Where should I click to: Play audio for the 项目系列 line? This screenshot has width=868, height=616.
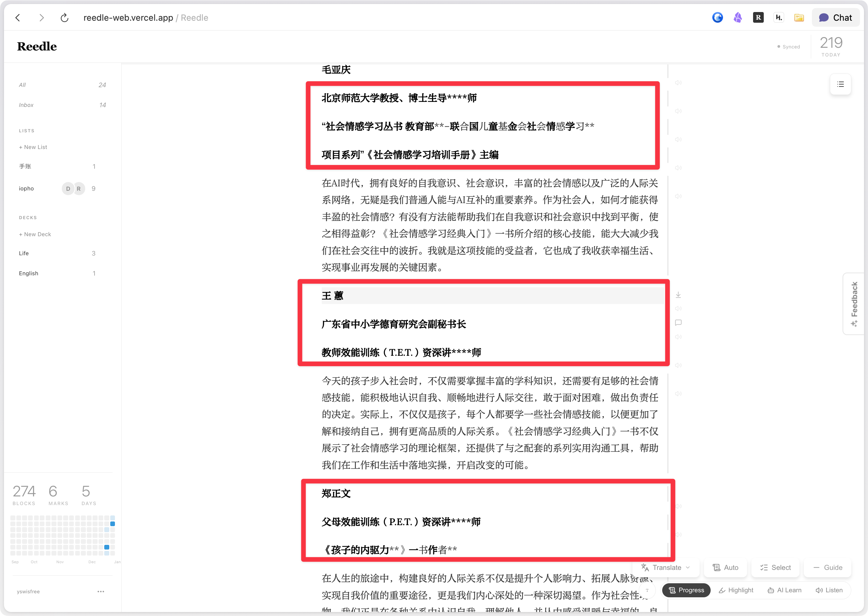click(678, 168)
